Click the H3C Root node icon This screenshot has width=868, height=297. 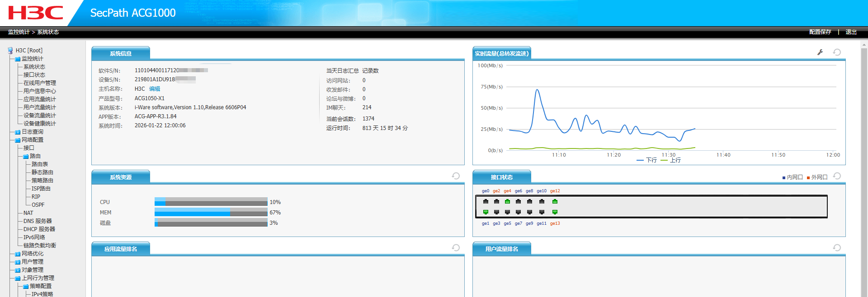[10, 51]
